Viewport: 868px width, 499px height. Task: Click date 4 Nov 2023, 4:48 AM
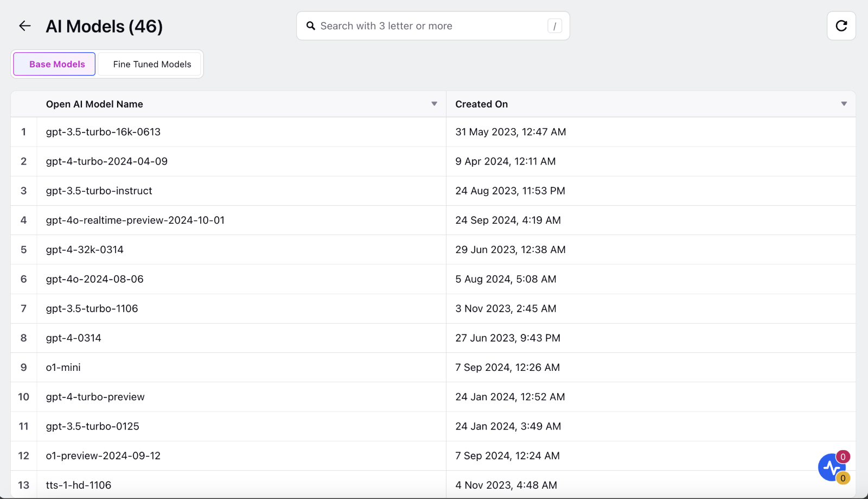click(x=506, y=485)
